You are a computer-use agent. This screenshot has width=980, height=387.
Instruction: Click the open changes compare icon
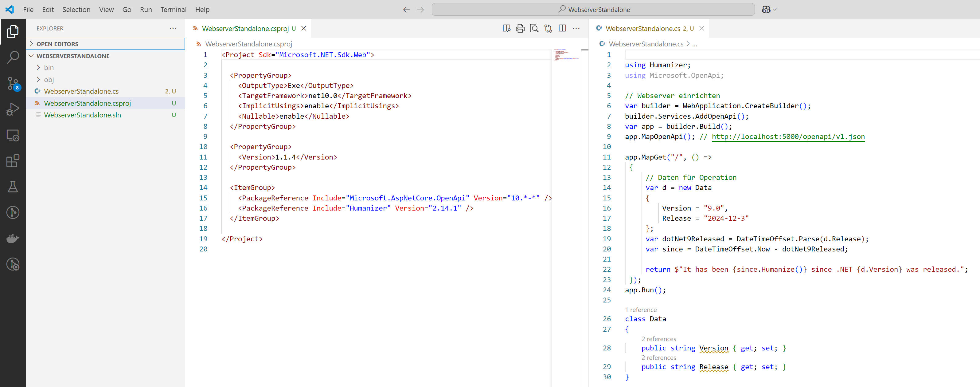click(548, 28)
